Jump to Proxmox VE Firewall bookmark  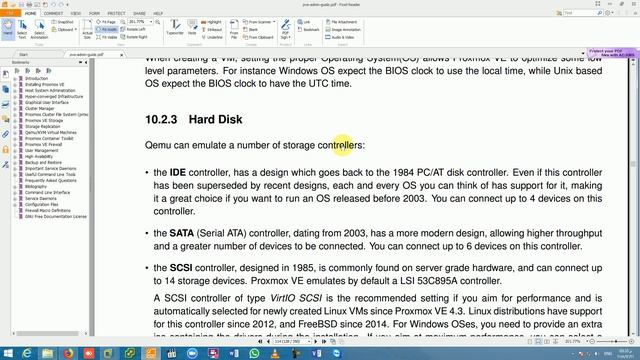coord(43,144)
